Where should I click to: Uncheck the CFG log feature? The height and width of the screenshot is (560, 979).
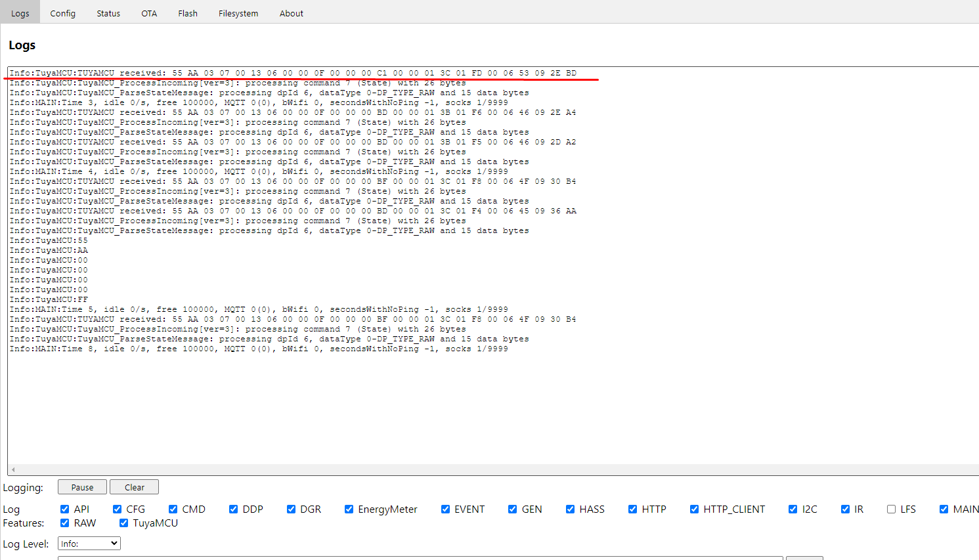tap(117, 509)
